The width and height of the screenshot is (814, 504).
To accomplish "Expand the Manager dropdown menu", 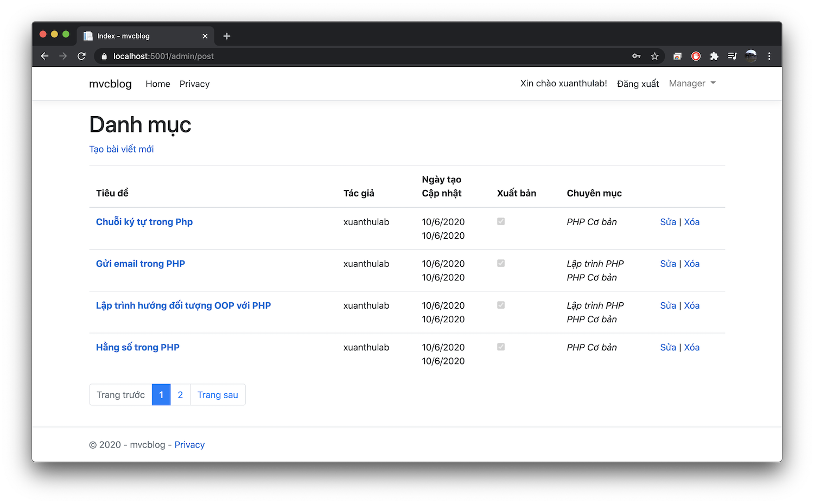I will pyautogui.click(x=692, y=83).
